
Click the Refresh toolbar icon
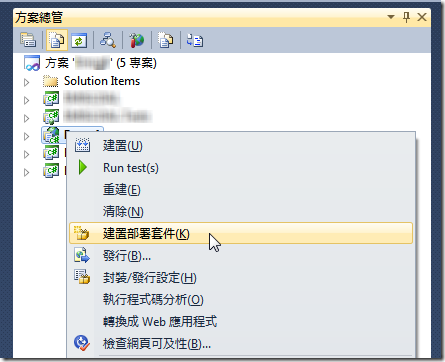[x=79, y=40]
